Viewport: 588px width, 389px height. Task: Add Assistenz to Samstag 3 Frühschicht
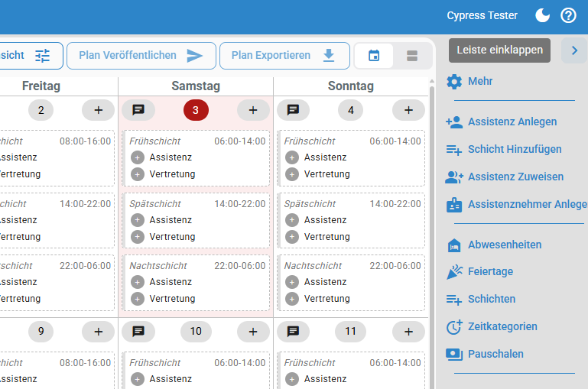point(137,157)
